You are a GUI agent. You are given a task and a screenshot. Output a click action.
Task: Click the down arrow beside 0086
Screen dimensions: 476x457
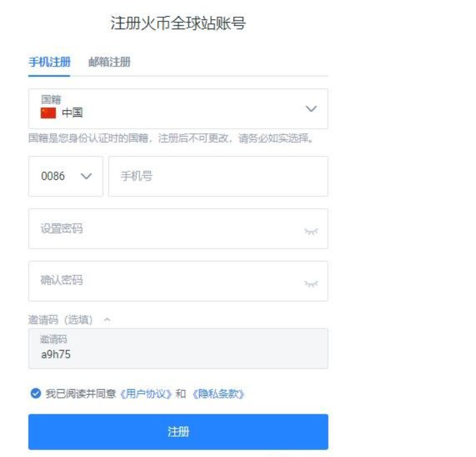point(86,177)
